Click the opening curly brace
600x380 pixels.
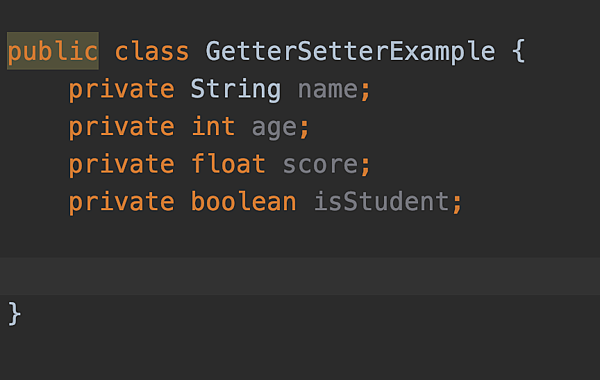(518, 51)
